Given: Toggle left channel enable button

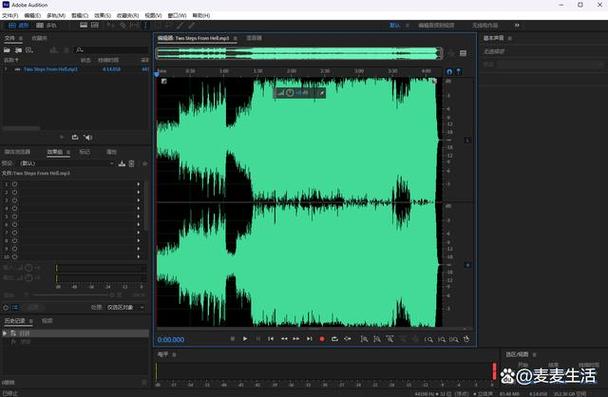Looking at the screenshot, I should [467, 140].
